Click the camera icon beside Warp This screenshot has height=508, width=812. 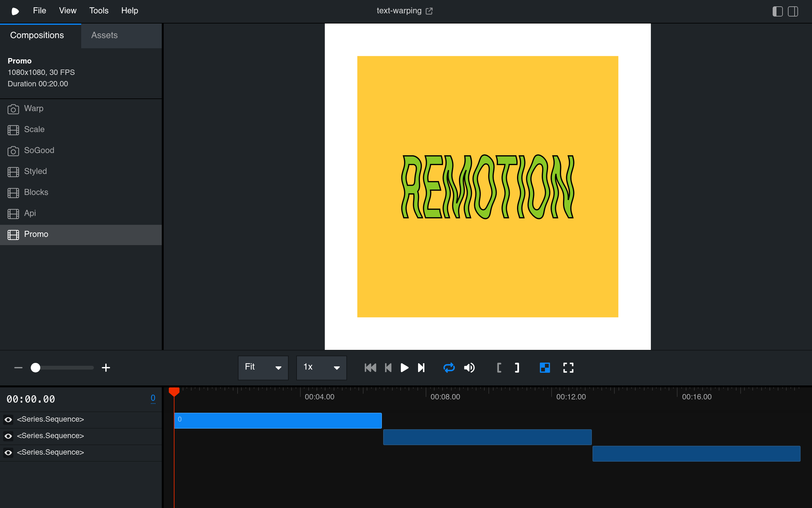point(13,109)
